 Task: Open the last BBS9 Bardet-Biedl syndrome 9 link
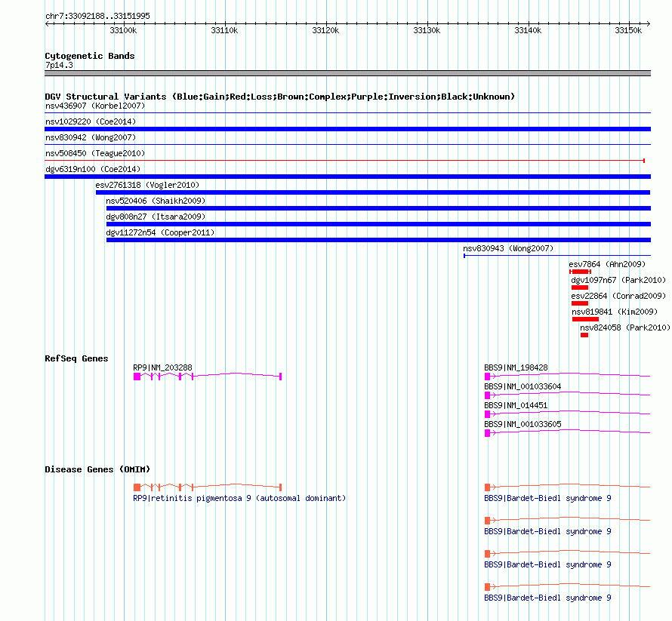point(547,598)
